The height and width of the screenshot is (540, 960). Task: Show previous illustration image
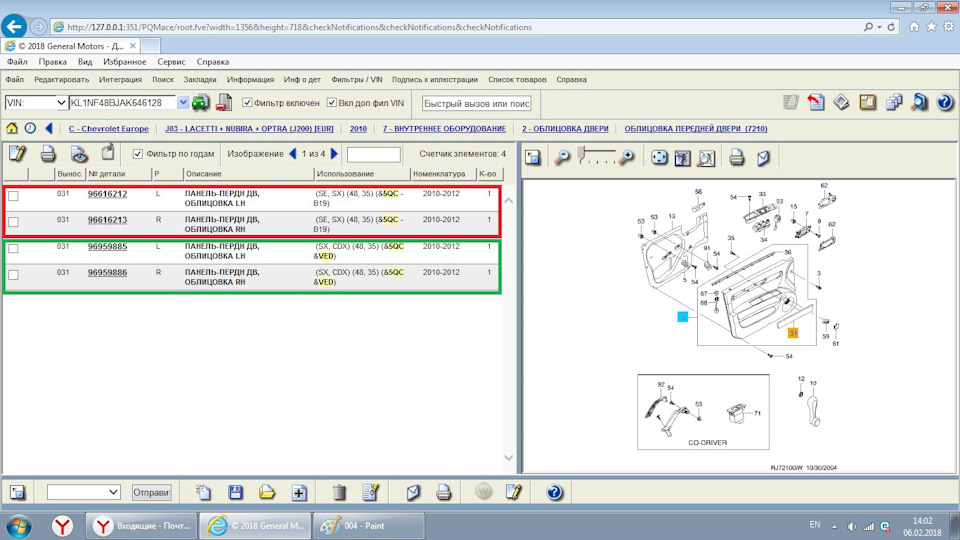[x=293, y=154]
